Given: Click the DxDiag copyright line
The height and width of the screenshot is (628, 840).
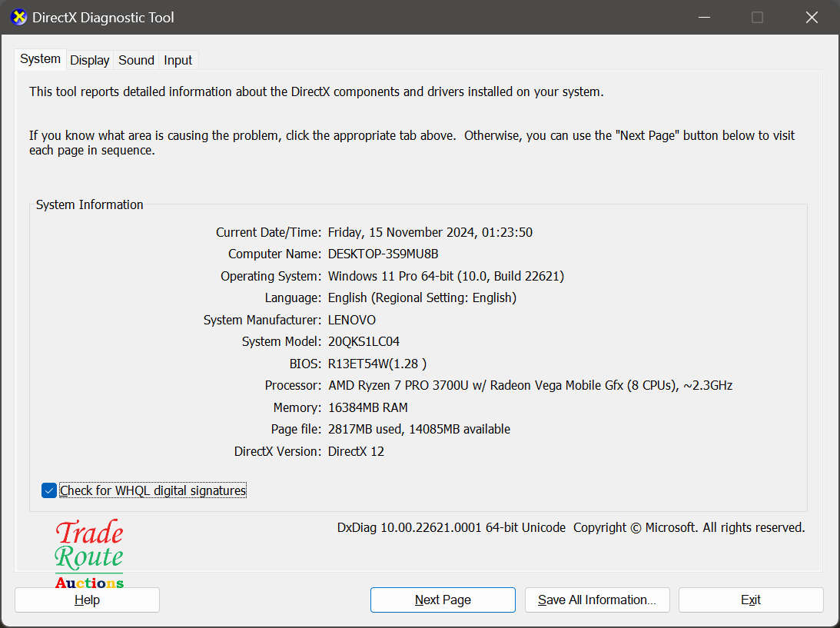Looking at the screenshot, I should [x=570, y=527].
